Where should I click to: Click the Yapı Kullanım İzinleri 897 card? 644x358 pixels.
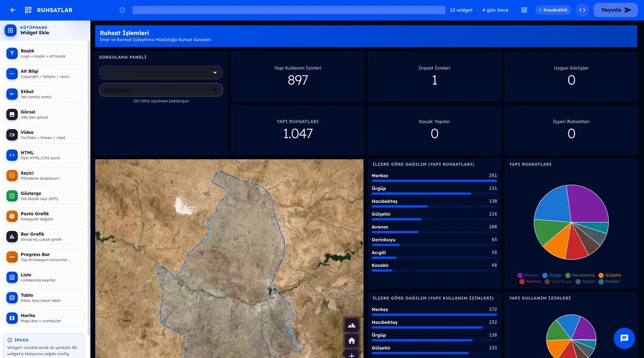[298, 76]
